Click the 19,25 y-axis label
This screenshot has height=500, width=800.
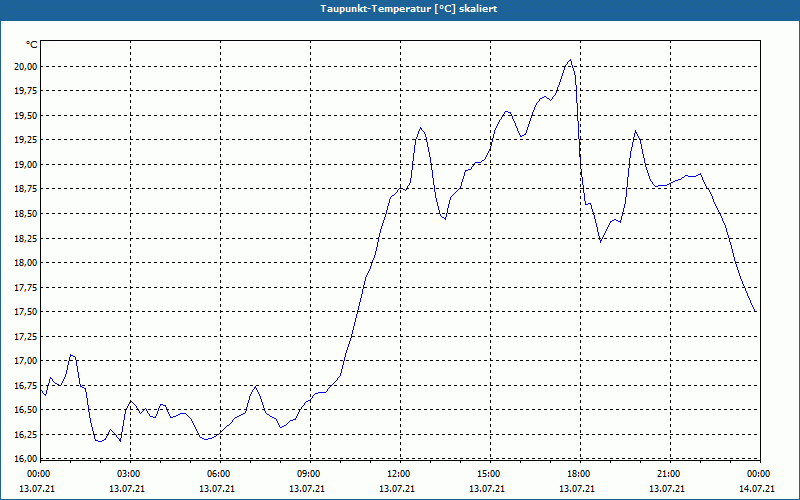point(26,140)
